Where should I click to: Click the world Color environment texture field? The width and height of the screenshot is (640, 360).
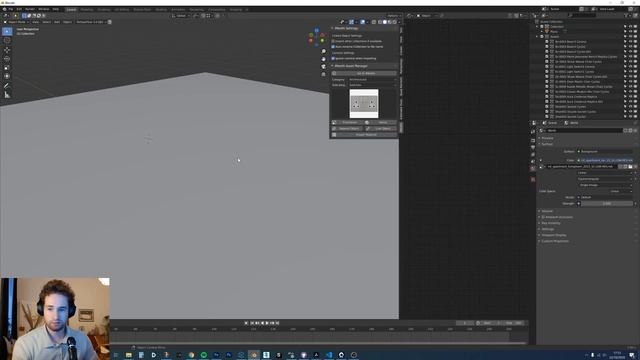tap(607, 160)
